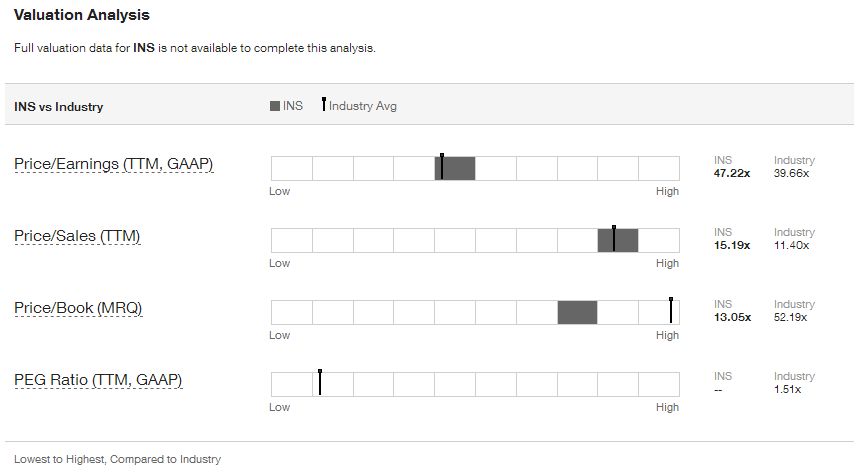Click the Industry Avg legend marker icon
The width and height of the screenshot is (854, 475).
pyautogui.click(x=323, y=105)
